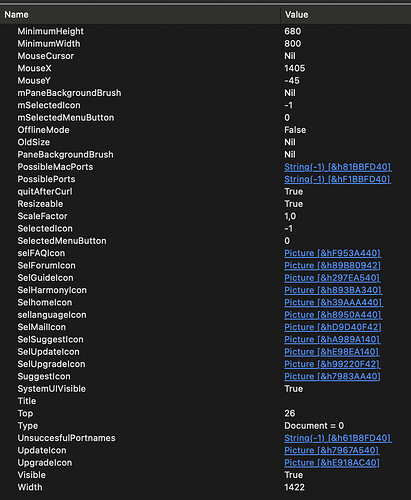Select the MinimumHeight row
Image resolution: width=411 pixels, height=500 pixels.
point(205,31)
